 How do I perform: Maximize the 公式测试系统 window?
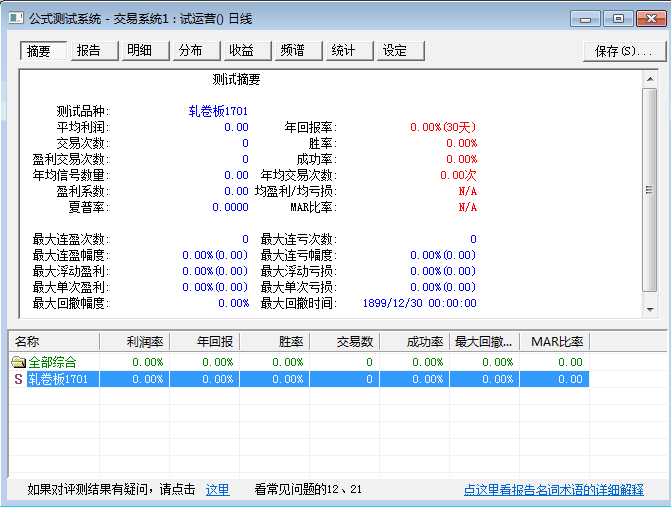(x=618, y=19)
